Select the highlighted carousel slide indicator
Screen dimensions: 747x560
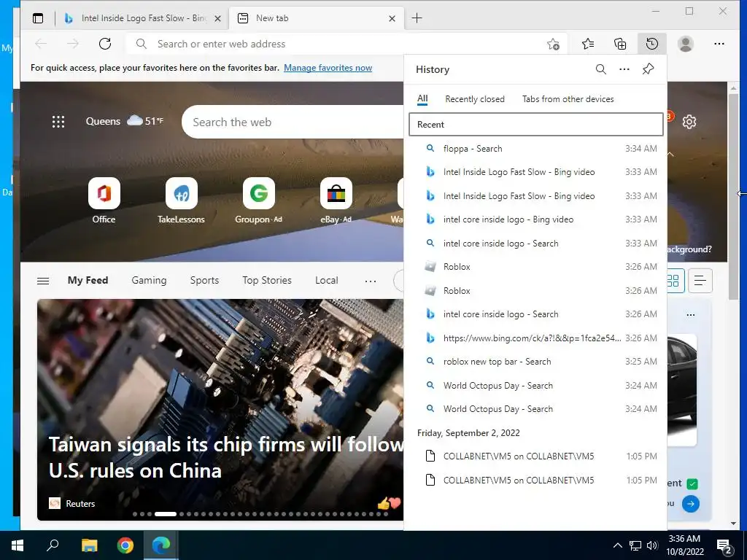(x=166, y=514)
